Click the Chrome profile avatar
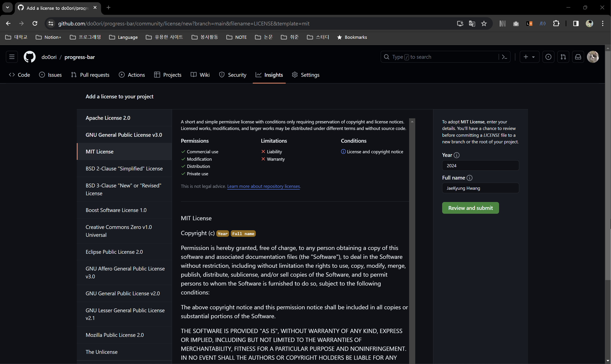This screenshot has width=611, height=364. click(x=589, y=24)
